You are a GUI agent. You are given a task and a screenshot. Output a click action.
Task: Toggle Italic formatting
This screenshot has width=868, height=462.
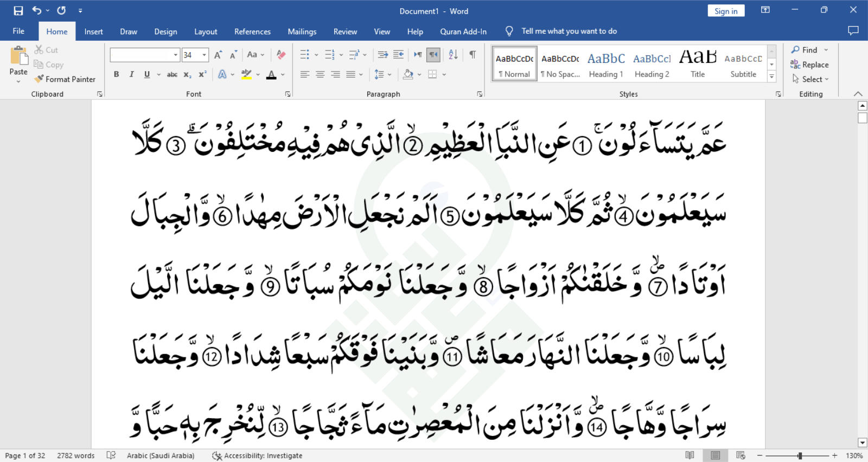pyautogui.click(x=131, y=74)
